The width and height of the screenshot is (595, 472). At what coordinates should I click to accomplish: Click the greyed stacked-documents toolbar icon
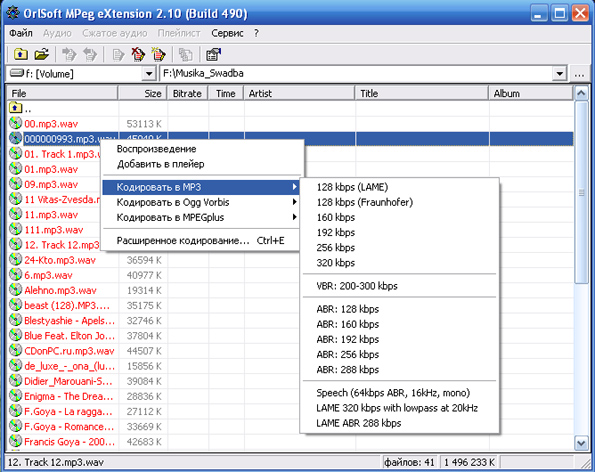(186, 54)
